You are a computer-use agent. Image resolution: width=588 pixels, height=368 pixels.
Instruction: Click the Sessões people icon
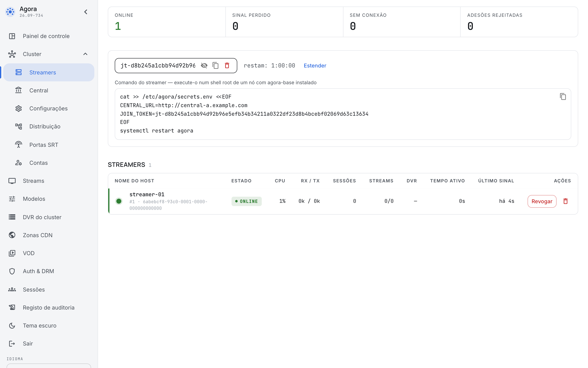12,289
